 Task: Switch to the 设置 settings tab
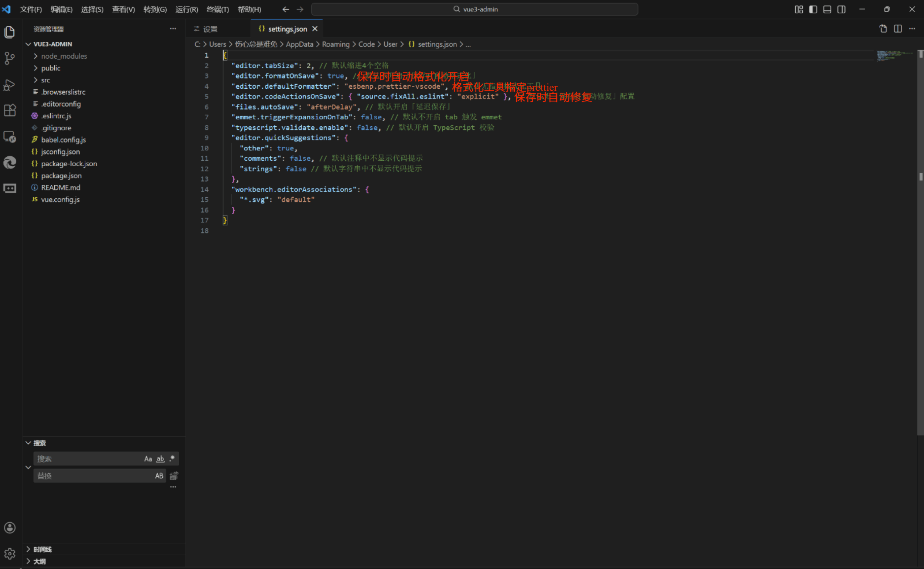[210, 29]
